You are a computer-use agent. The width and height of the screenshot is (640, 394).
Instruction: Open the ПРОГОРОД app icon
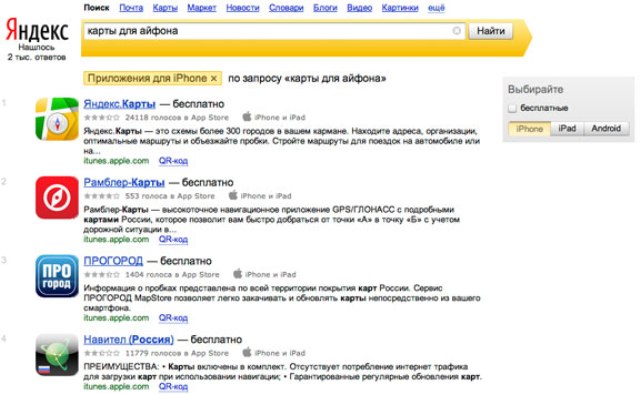[57, 276]
